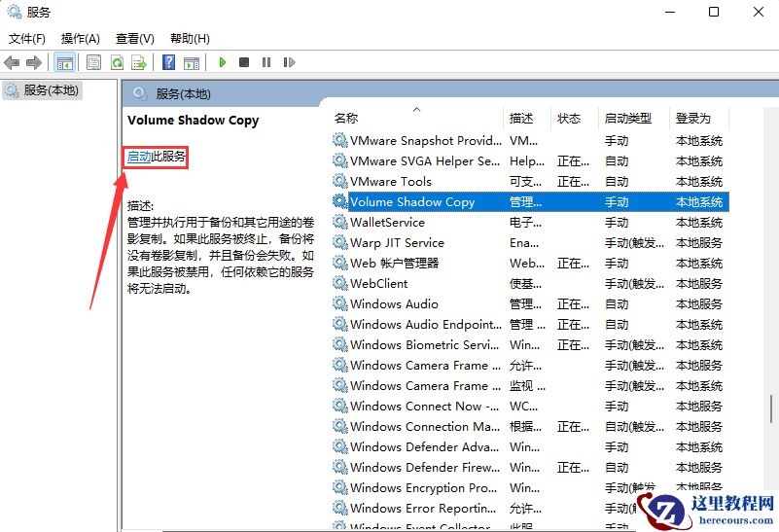The width and height of the screenshot is (779, 532).
Task: Open the Properties toolbar icon
Action: coord(93,62)
